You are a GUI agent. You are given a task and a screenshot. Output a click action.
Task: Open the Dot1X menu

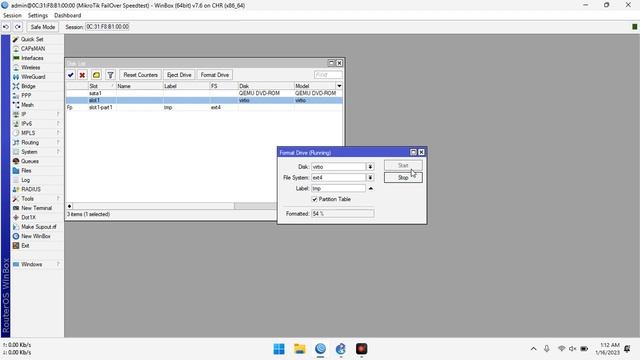click(x=28, y=218)
